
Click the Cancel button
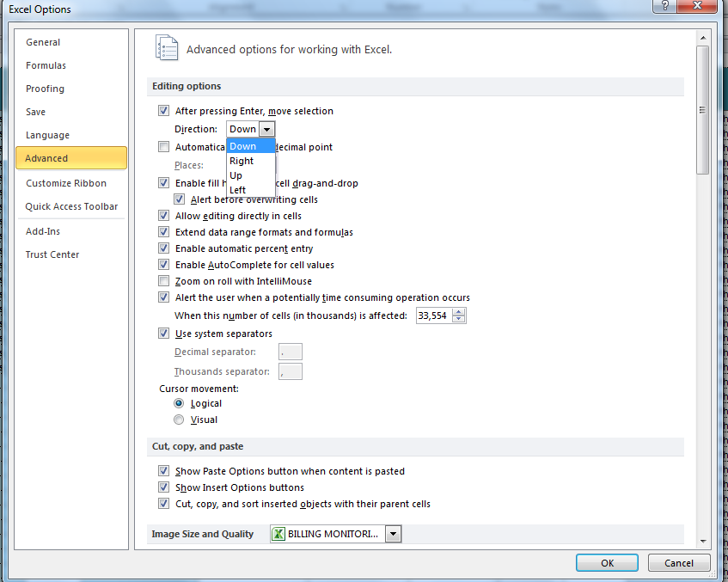coord(679,563)
